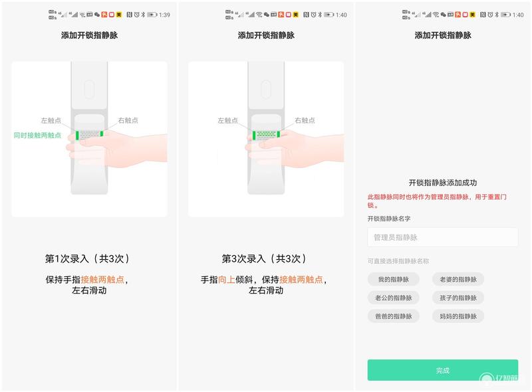Image resolution: width=532 pixels, height=392 pixels.
Task: Click alarm clock icon in the 1:39 status bar
Action: (x=137, y=15)
